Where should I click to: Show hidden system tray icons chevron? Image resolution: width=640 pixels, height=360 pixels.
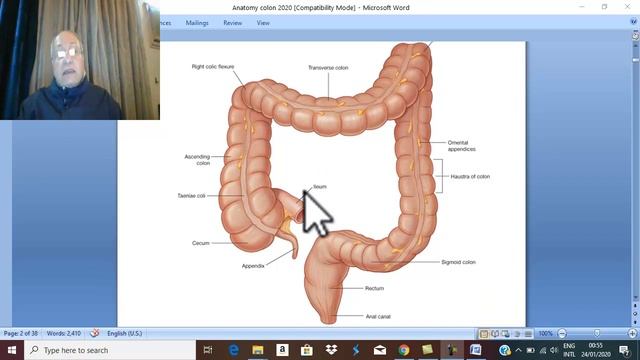click(x=518, y=350)
